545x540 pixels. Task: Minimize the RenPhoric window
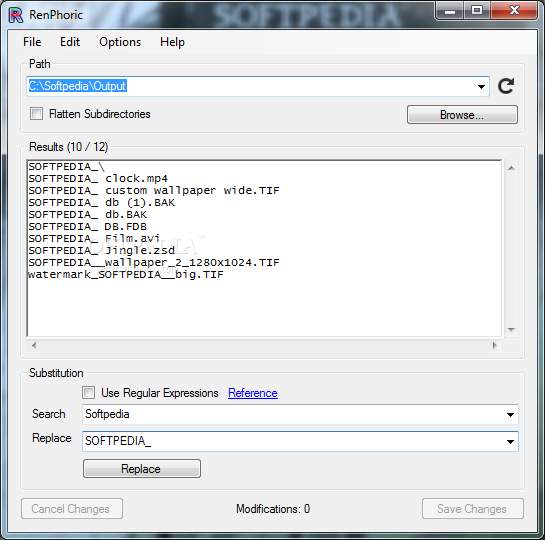point(450,11)
